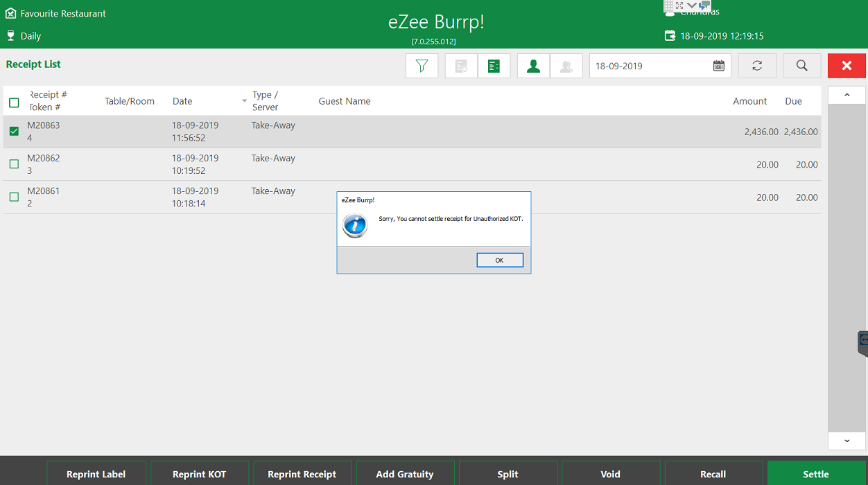Click the date cell 18-09-2019 10:18:14
Screen dimensions: 868x485
pos(196,197)
